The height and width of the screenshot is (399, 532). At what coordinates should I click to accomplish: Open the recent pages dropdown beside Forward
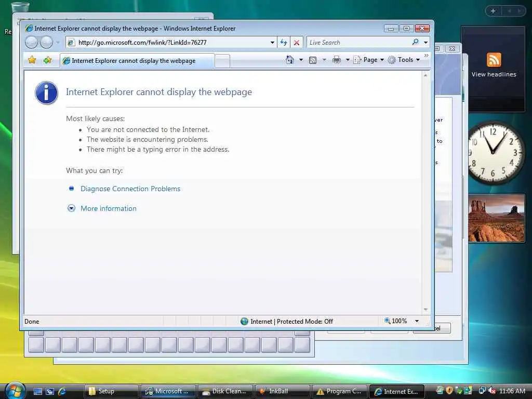point(58,43)
